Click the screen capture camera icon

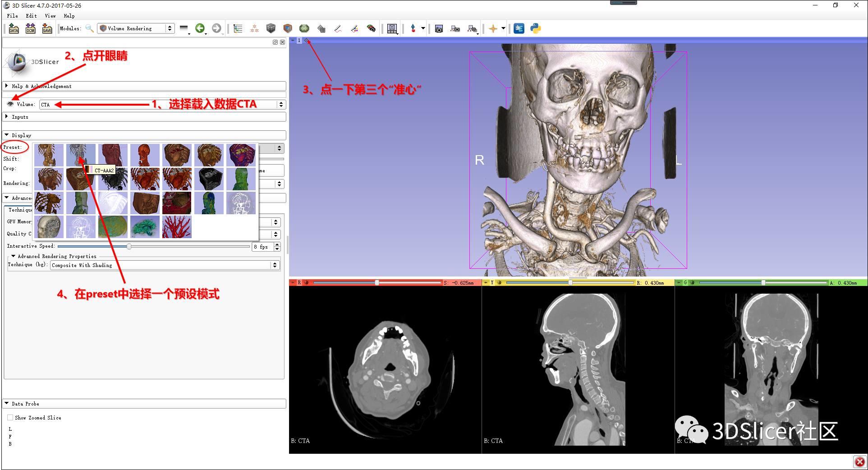(439, 29)
